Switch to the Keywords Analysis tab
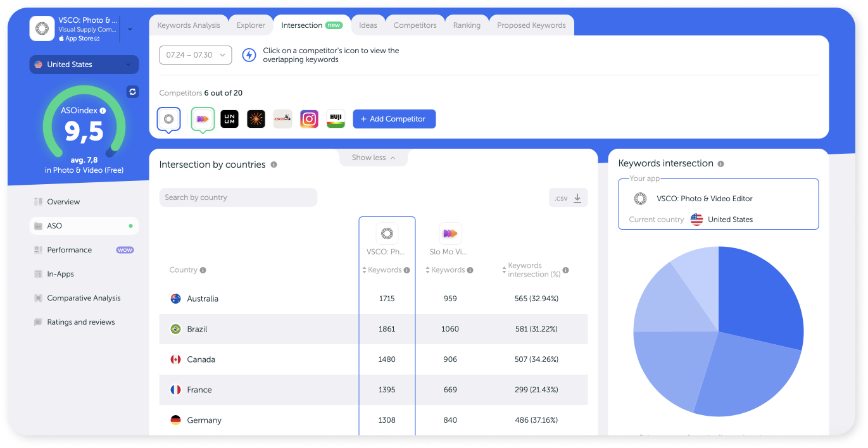868x448 pixels. (x=189, y=25)
